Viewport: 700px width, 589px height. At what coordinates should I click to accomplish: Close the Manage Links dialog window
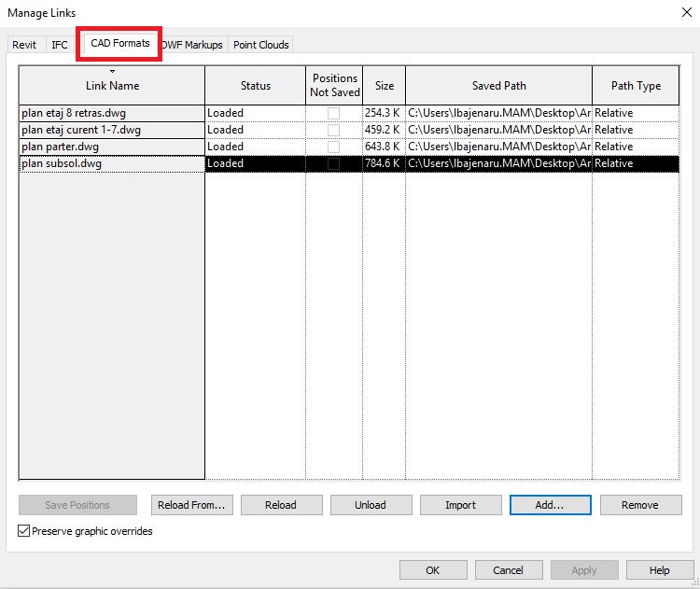tap(687, 12)
